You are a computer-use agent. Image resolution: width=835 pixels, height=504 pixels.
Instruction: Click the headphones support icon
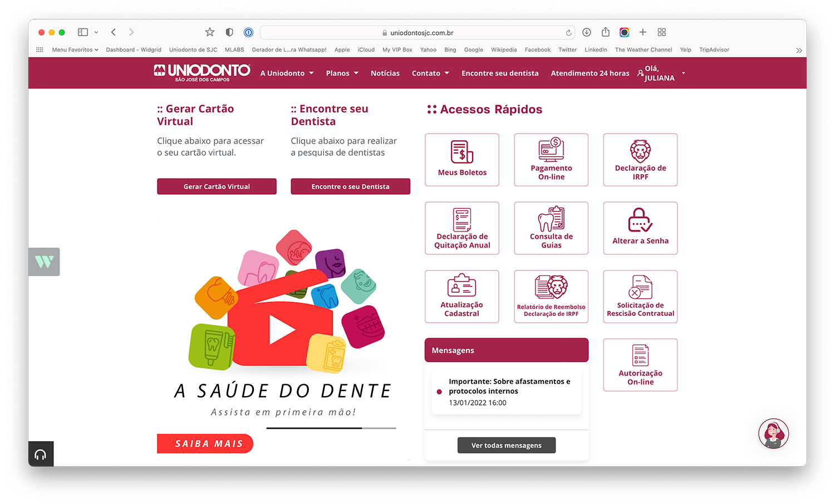41,454
